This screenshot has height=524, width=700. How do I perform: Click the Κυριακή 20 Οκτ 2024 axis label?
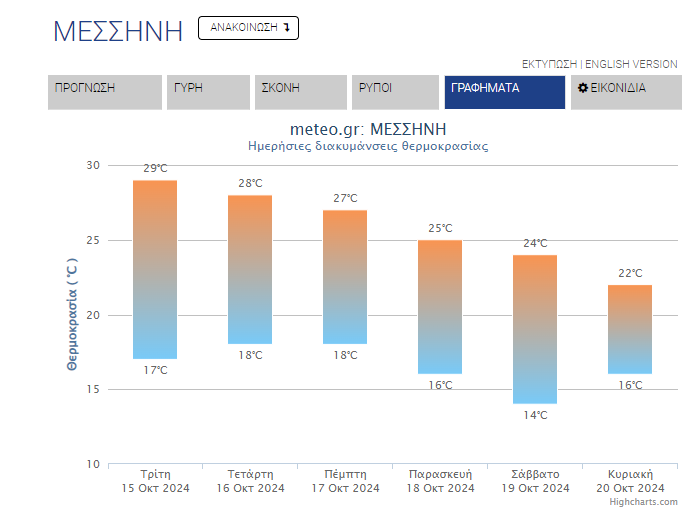tap(630, 481)
